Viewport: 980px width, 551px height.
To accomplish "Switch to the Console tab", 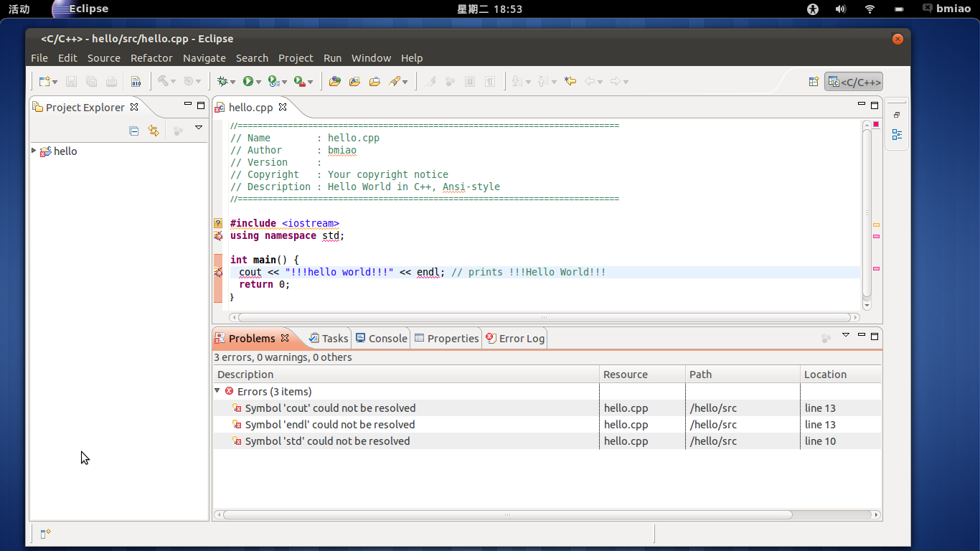I will (382, 339).
